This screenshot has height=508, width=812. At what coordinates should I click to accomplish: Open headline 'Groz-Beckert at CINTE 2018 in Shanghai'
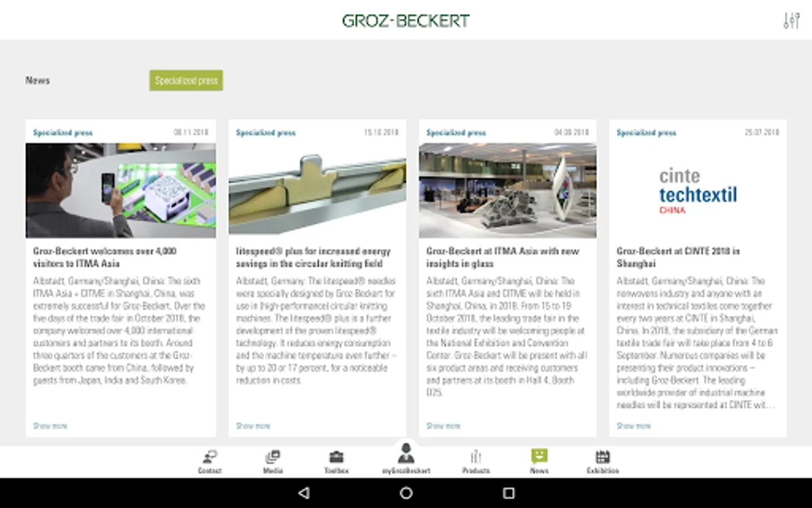pyautogui.click(x=678, y=257)
